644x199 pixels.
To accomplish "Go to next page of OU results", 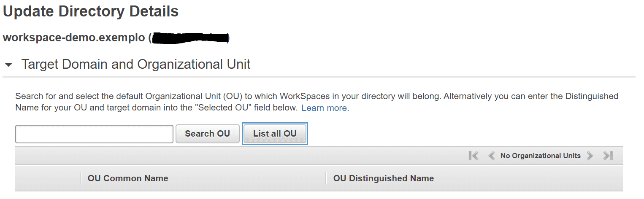I will click(590, 156).
